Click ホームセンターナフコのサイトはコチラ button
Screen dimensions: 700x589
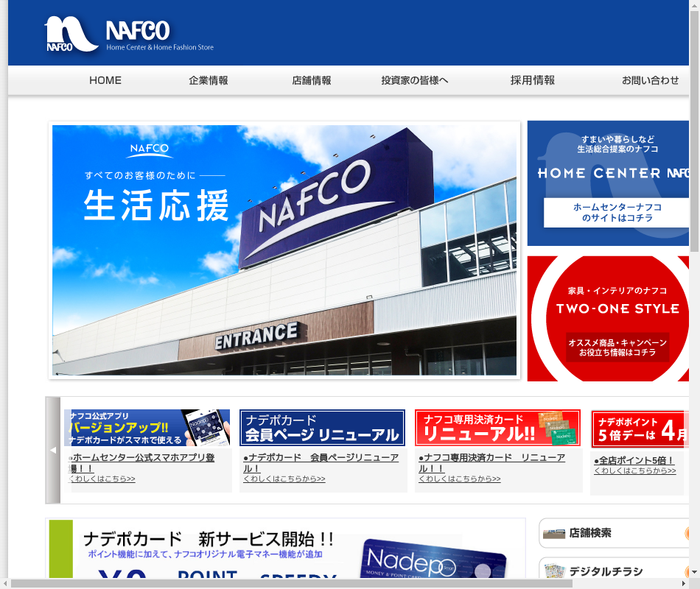617,212
